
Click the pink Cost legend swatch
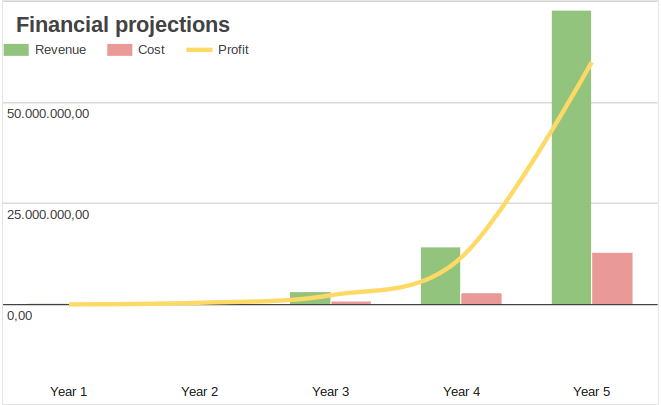pyautogui.click(x=119, y=50)
